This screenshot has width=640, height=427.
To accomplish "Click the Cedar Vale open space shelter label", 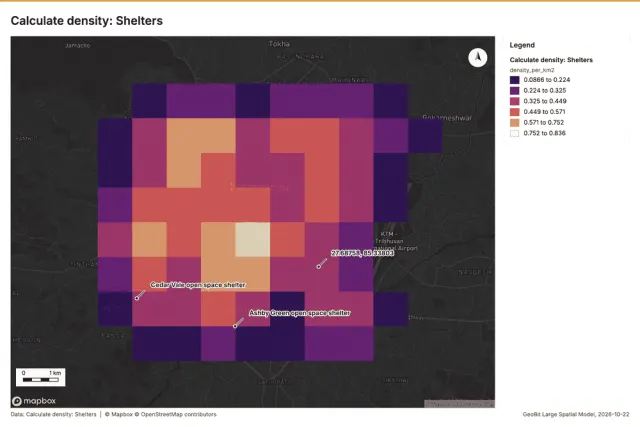I will click(198, 285).
